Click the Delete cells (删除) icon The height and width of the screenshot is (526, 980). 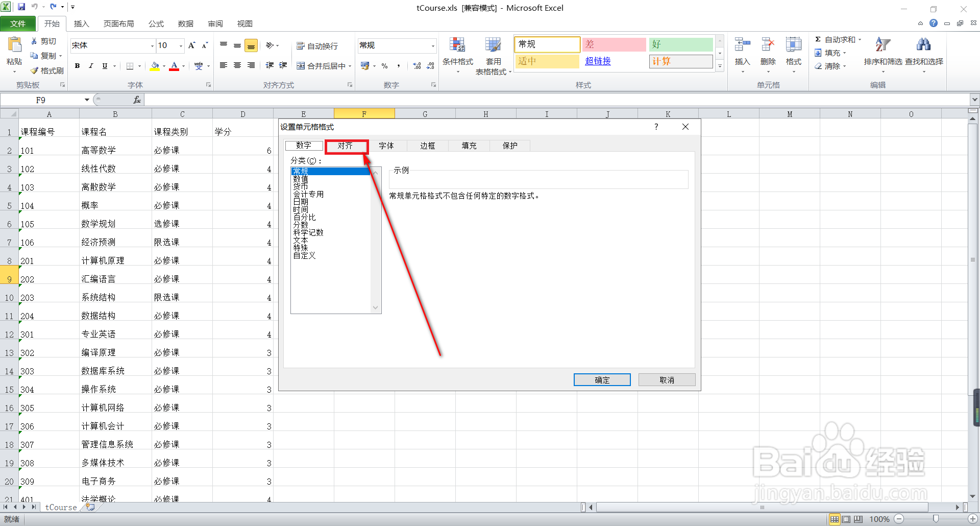768,45
